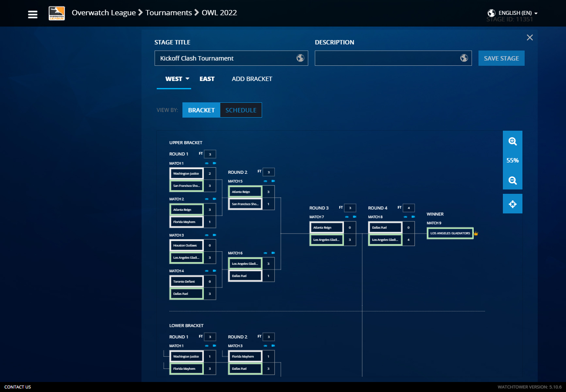Select the Houston Outlaws team slot

186,245
